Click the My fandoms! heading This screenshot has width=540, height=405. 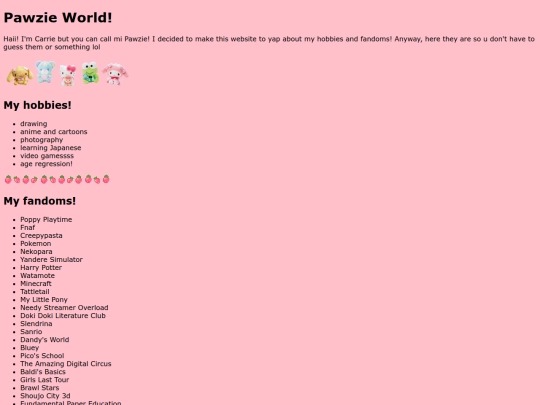click(40, 201)
